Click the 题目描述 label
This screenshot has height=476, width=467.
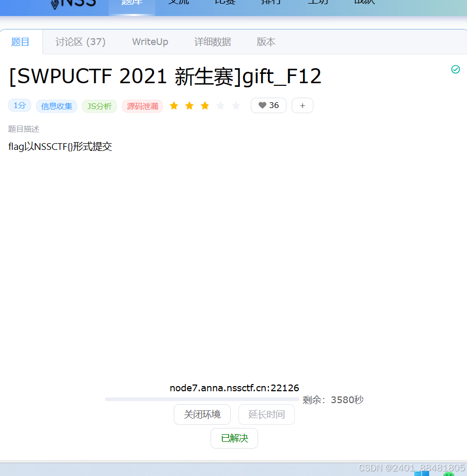24,129
